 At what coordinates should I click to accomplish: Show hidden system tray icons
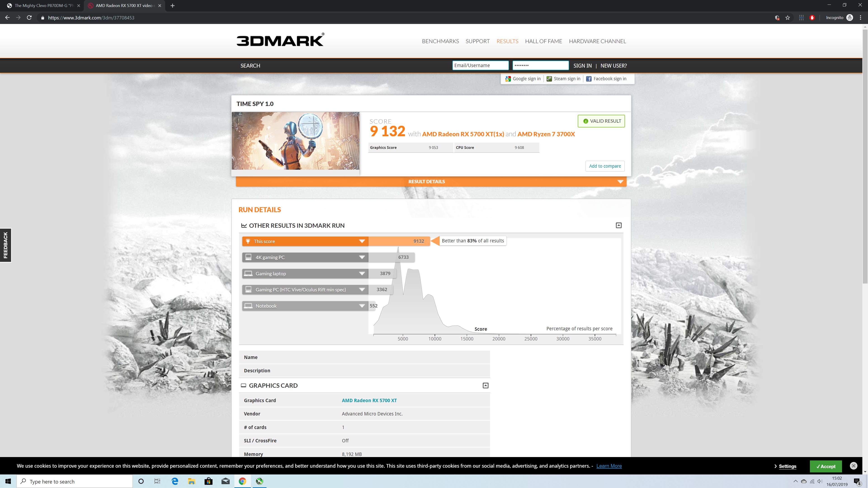796,481
